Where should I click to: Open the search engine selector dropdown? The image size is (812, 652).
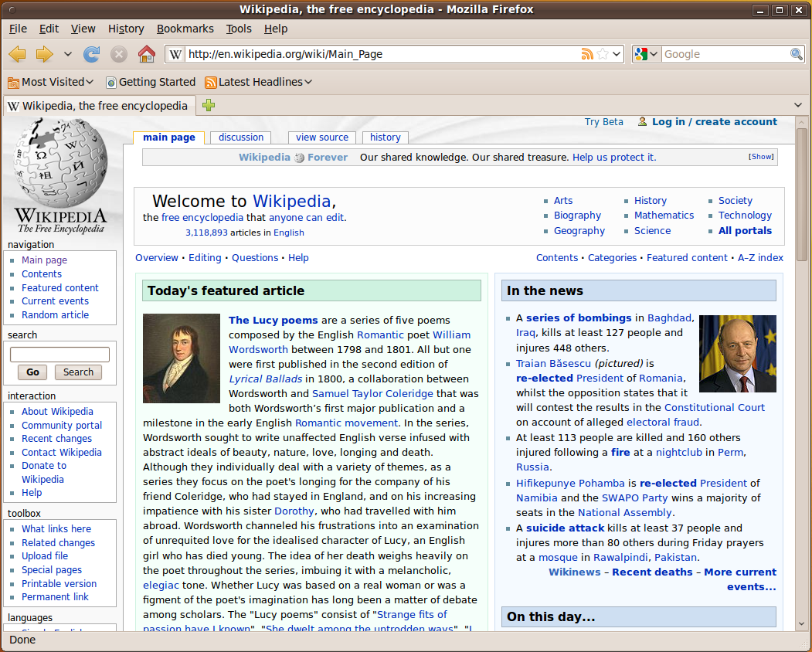point(646,54)
